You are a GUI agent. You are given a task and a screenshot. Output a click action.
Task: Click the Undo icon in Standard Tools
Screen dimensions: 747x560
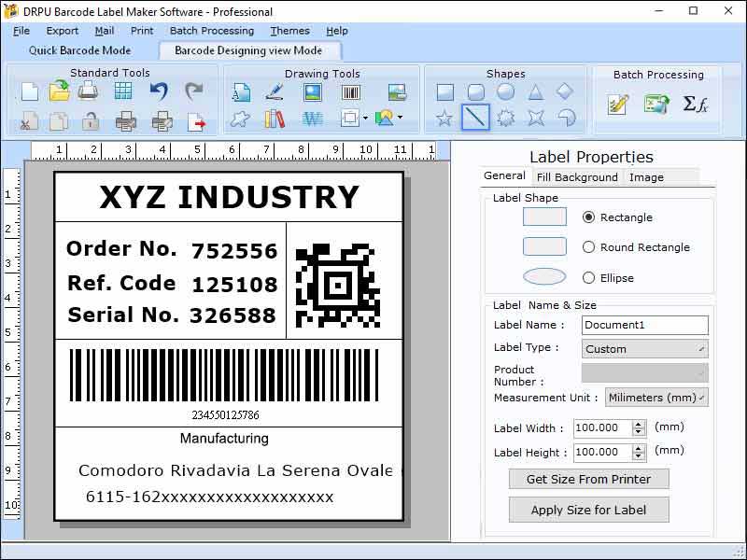158,90
